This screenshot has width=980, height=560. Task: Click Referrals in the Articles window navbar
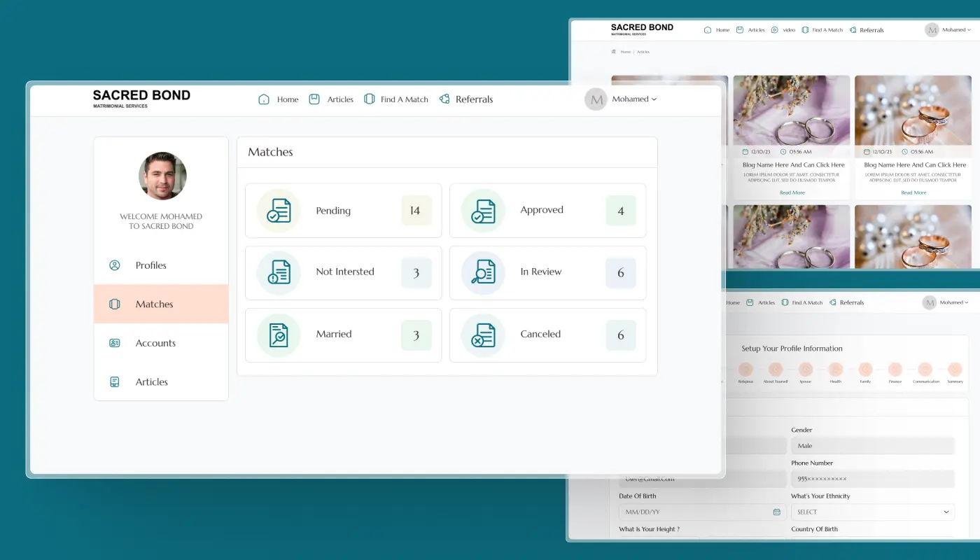(x=867, y=30)
